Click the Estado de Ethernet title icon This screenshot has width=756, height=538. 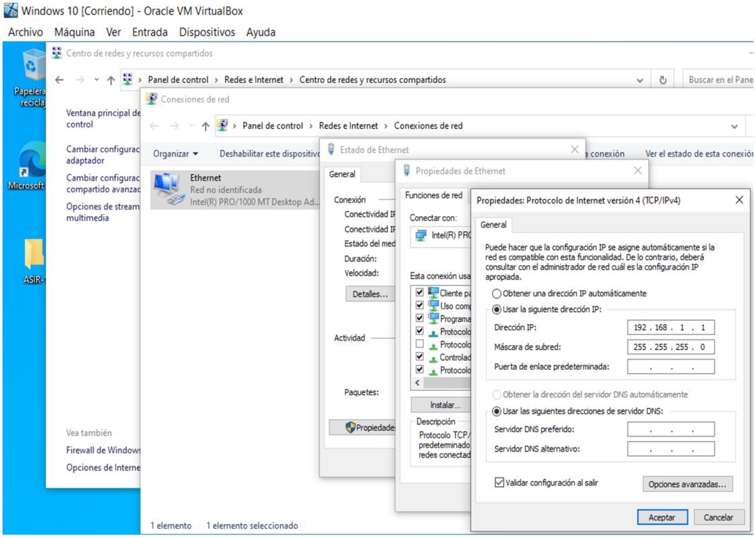click(x=331, y=149)
